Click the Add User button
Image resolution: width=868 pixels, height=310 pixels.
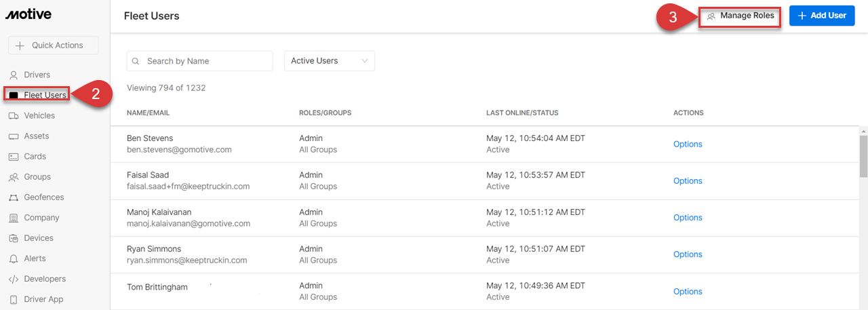(x=822, y=16)
